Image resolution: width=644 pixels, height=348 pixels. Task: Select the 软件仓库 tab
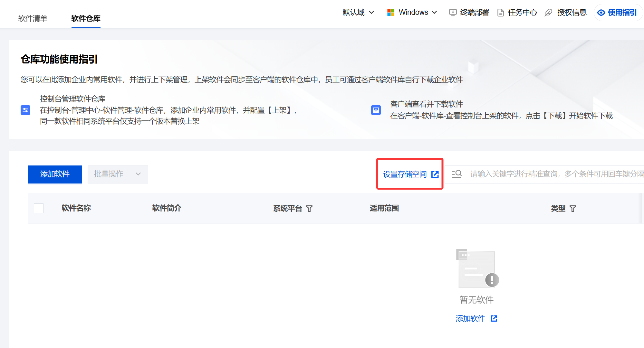pyautogui.click(x=86, y=18)
